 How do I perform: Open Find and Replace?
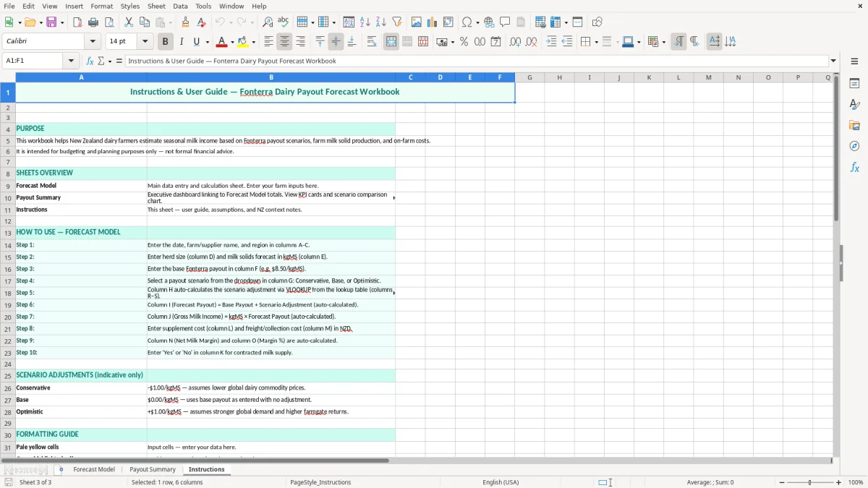coord(268,22)
